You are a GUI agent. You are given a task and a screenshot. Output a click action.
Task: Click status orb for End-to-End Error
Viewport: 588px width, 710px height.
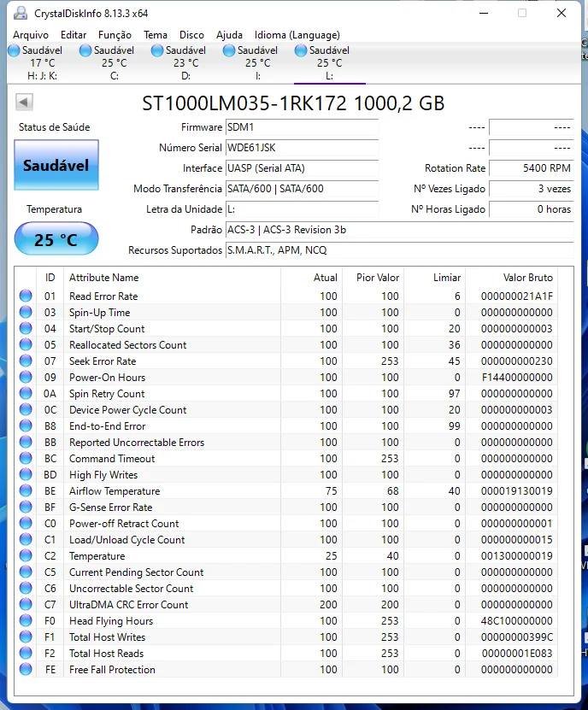coord(26,425)
